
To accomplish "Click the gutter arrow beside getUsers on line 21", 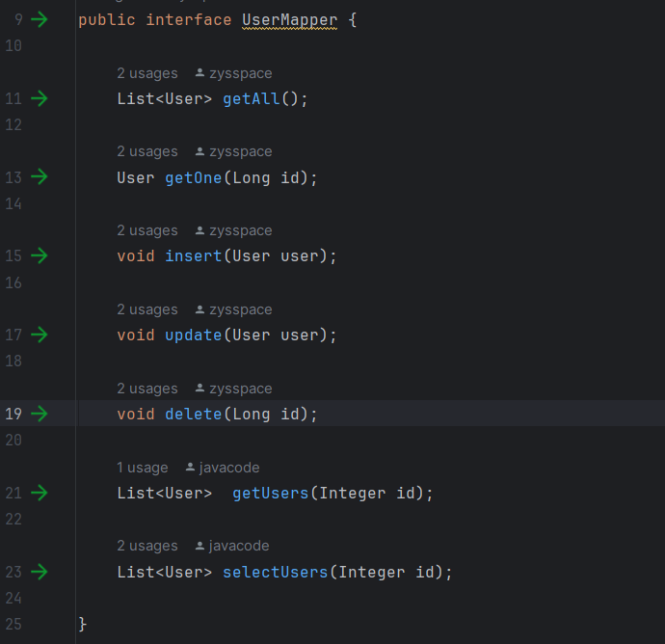I will (40, 493).
